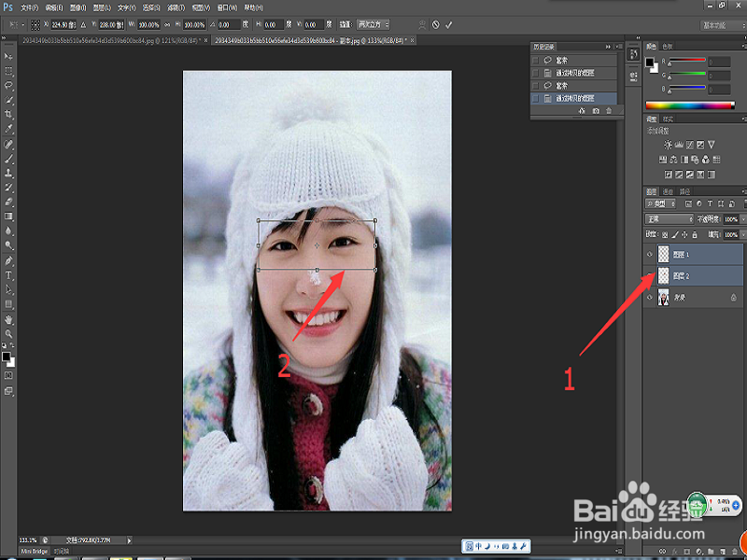The width and height of the screenshot is (747, 560).
Task: Switch to the Channels tab beside Layers
Action: [668, 191]
